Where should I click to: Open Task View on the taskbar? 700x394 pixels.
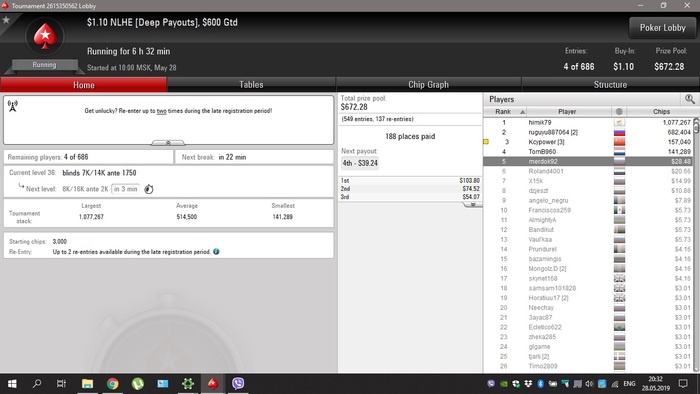click(61, 384)
